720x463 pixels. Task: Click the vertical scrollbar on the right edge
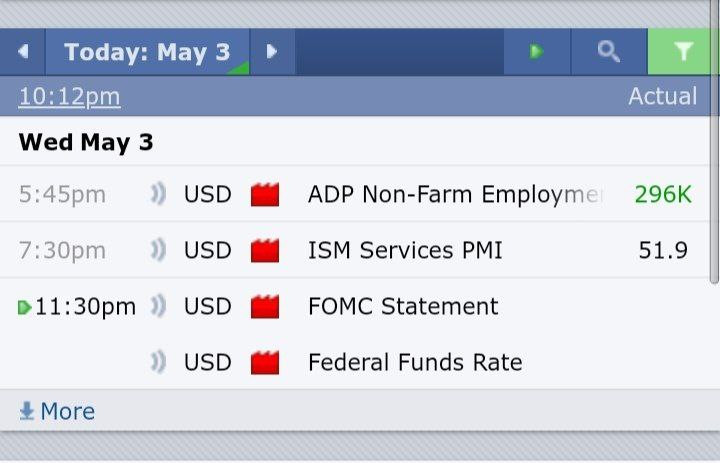coord(714,150)
